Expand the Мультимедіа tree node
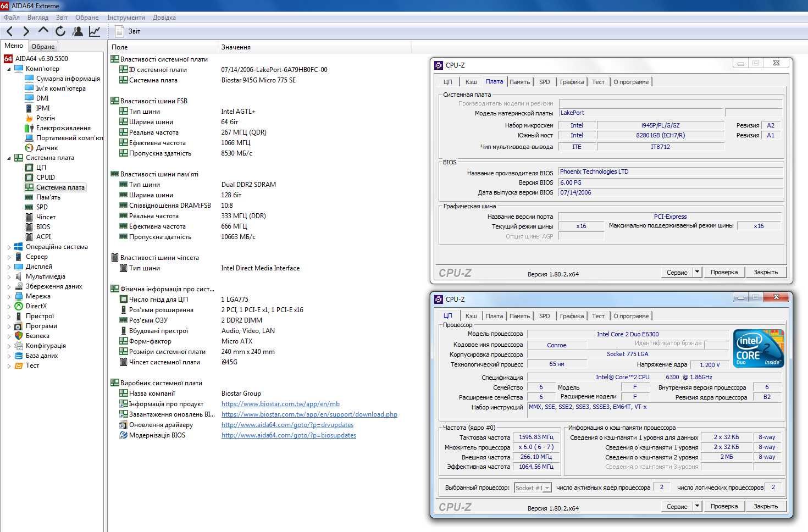The image size is (808, 532). (x=9, y=277)
